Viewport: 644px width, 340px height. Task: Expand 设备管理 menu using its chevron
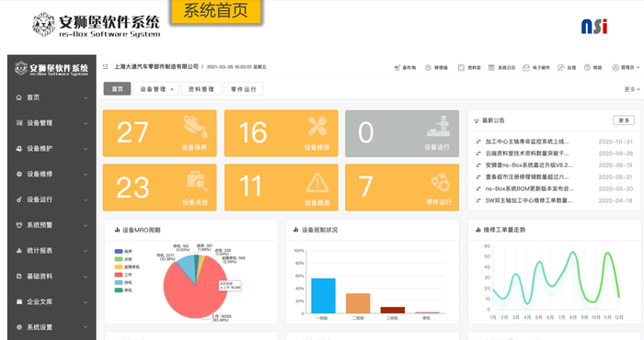tap(86, 123)
